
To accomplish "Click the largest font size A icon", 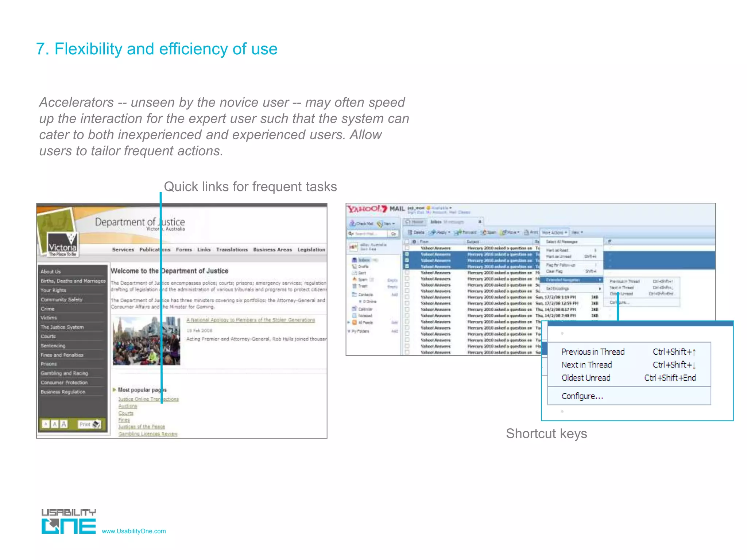I will 64,424.
